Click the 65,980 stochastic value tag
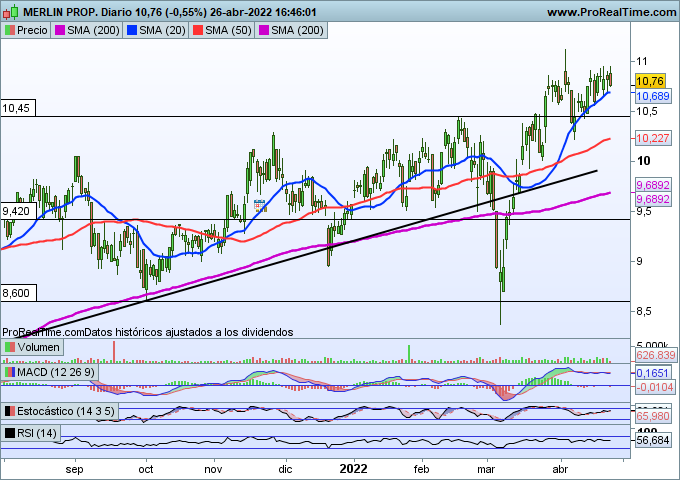 coord(653,416)
